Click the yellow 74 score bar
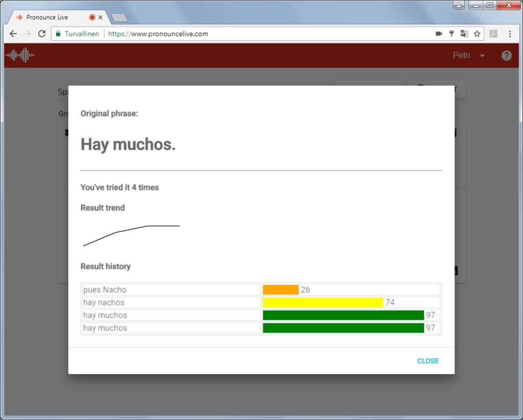Image resolution: width=523 pixels, height=420 pixels. coord(323,302)
